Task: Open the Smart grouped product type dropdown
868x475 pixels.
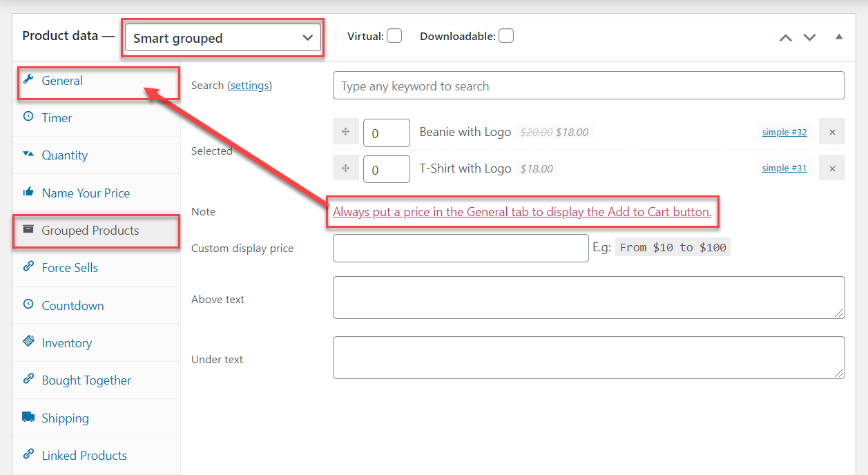Action: point(222,37)
